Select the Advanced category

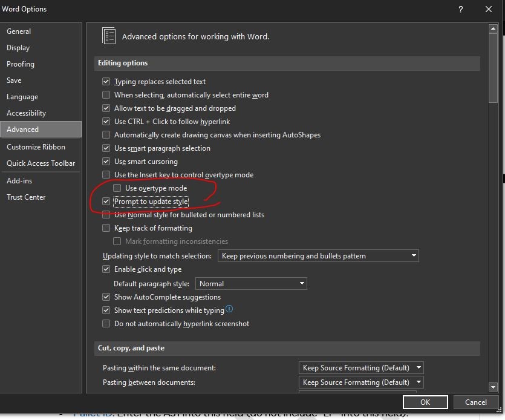[41, 130]
